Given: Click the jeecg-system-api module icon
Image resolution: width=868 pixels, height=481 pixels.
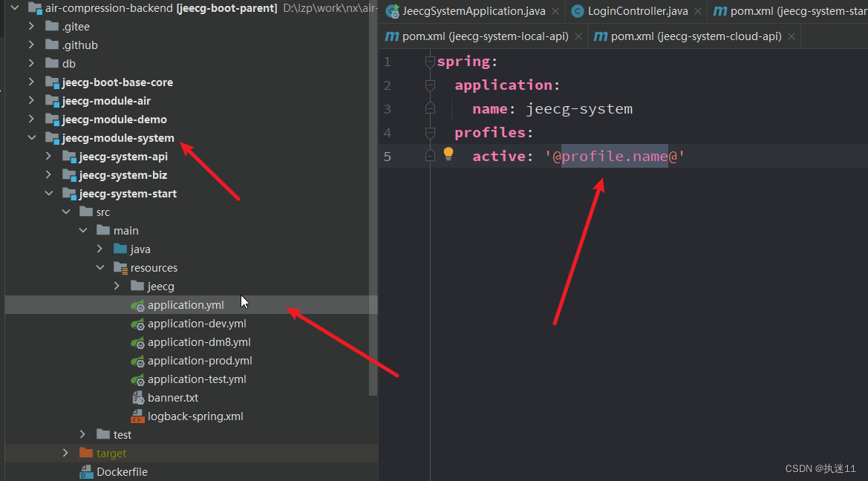Looking at the screenshot, I should click(70, 157).
